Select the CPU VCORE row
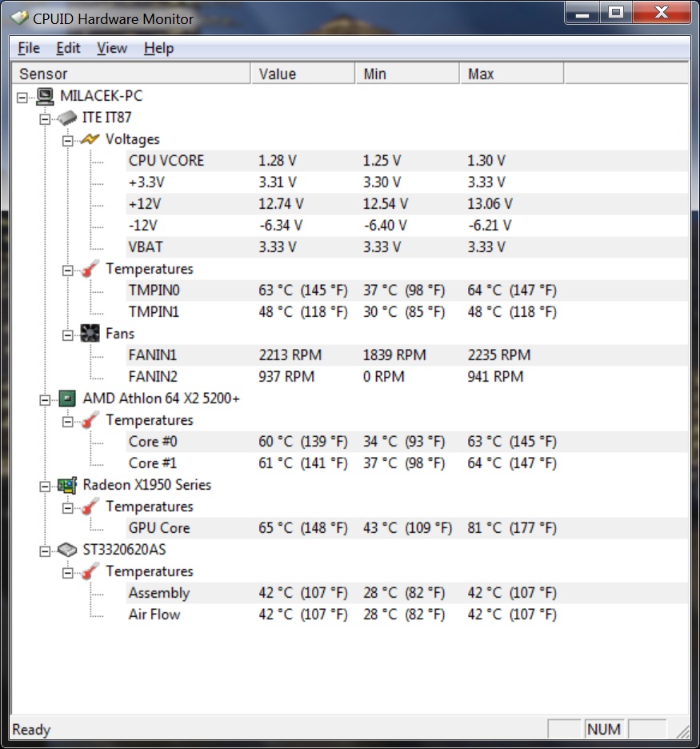700x749 pixels. pyautogui.click(x=407, y=161)
